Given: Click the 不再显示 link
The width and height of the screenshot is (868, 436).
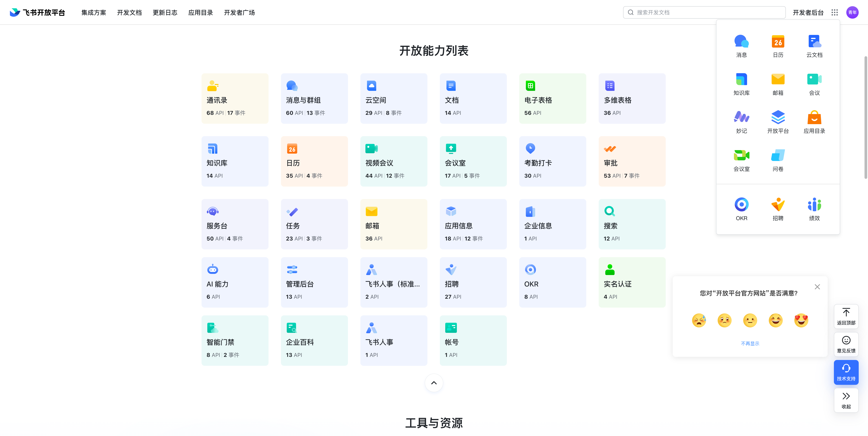Looking at the screenshot, I should [x=750, y=343].
